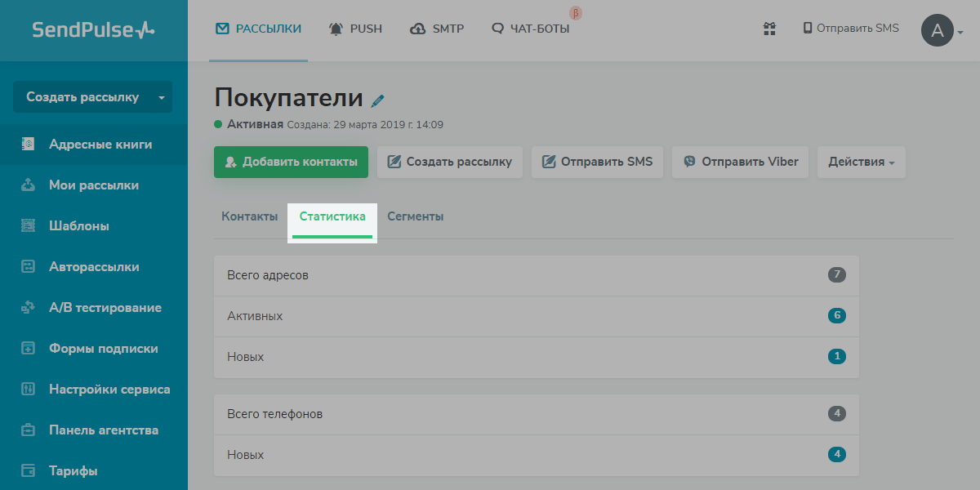The image size is (980, 490).
Task: Switch to the Контакты tab
Action: tap(249, 216)
